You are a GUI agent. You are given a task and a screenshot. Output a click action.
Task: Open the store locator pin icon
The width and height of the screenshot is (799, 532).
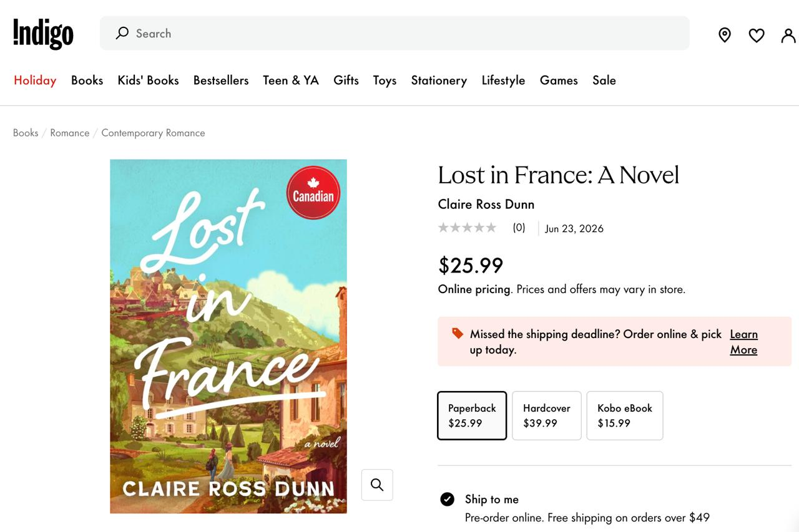coord(724,35)
